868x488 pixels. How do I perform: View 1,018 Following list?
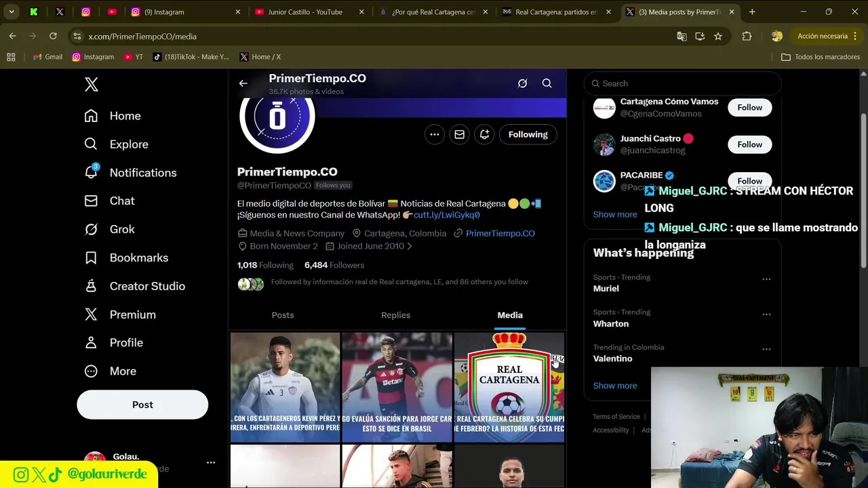tap(265, 265)
